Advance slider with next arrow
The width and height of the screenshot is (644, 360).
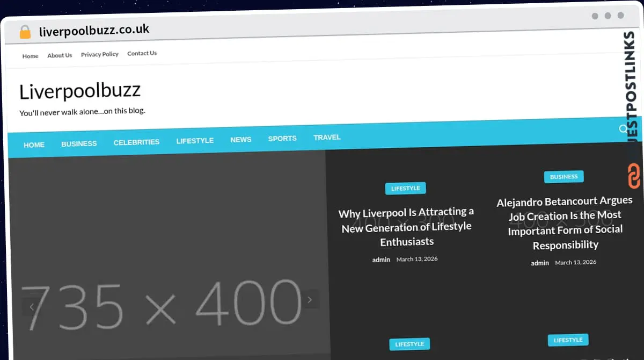tap(309, 300)
